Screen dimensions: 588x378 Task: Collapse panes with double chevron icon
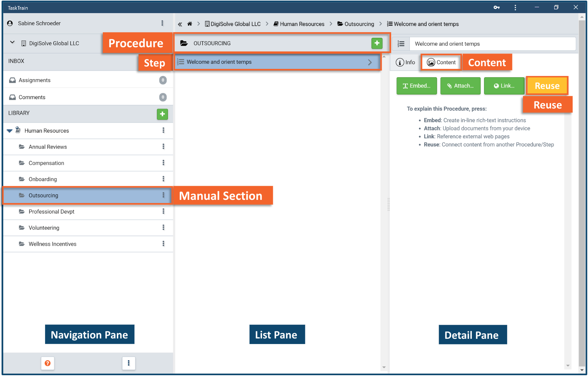point(180,24)
